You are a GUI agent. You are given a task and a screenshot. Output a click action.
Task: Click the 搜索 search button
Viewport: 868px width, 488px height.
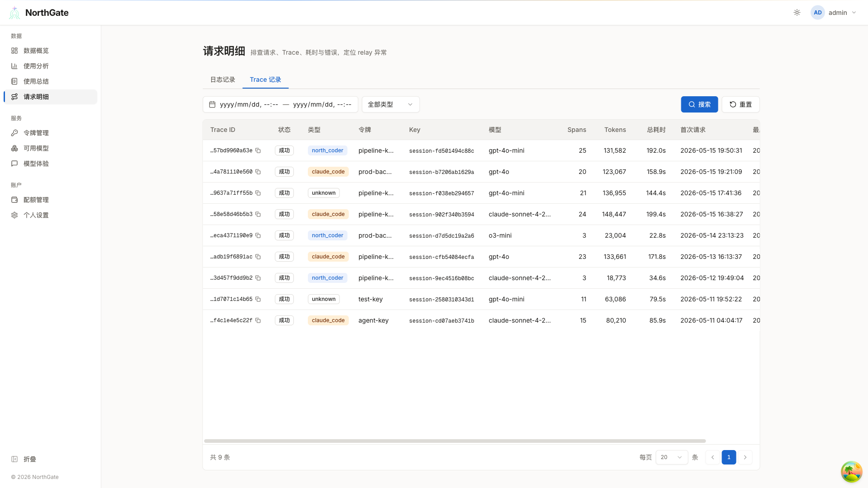pyautogui.click(x=699, y=104)
